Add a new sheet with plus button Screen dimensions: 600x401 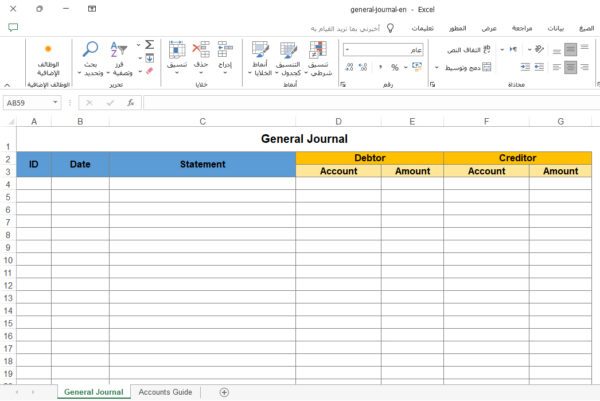tap(224, 392)
